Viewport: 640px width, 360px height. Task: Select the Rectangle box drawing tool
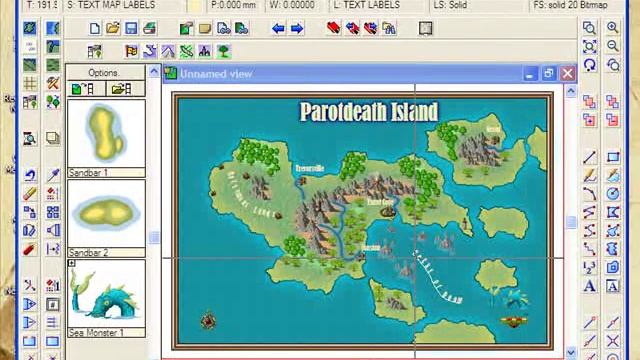click(613, 157)
